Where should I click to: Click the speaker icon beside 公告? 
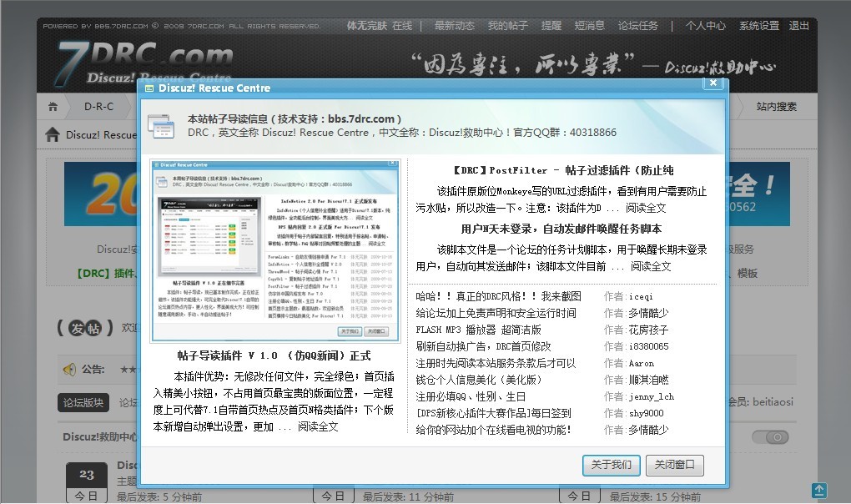click(69, 370)
